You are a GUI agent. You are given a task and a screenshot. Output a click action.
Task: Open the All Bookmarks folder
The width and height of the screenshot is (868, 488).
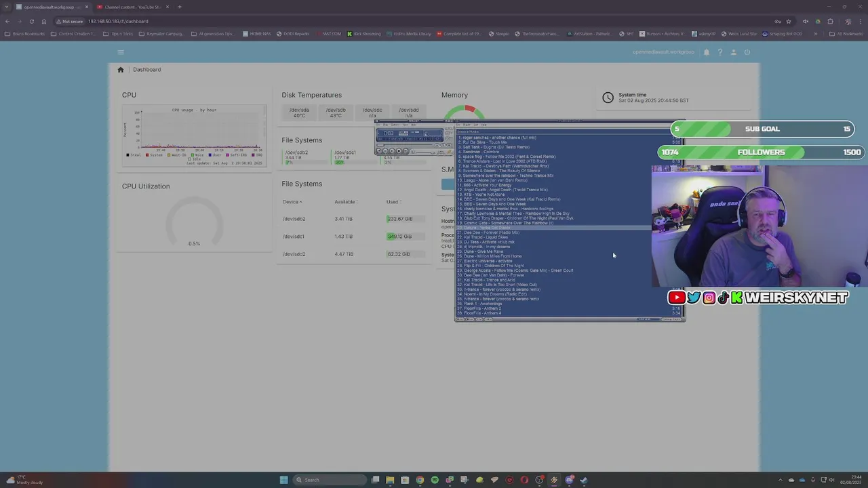point(846,34)
